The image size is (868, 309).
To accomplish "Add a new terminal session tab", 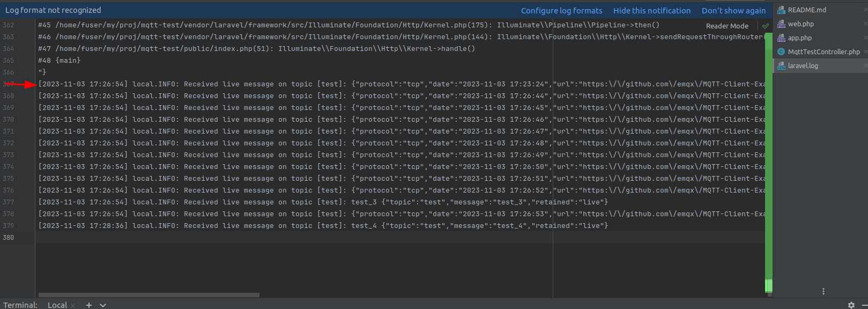I will [x=89, y=305].
